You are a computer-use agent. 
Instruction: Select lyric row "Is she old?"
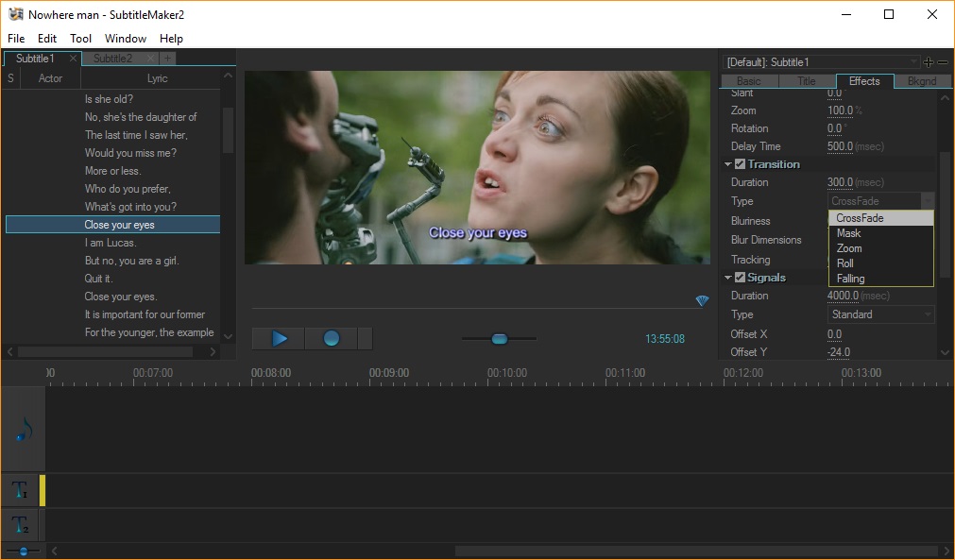coord(112,98)
